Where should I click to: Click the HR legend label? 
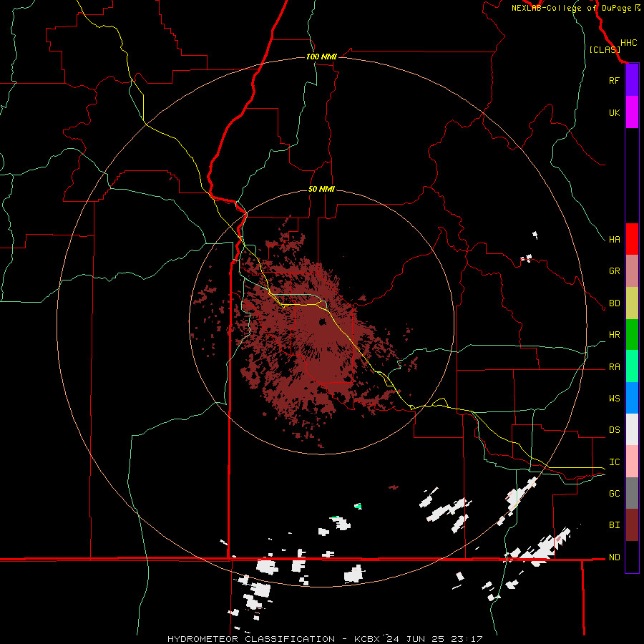pos(615,335)
